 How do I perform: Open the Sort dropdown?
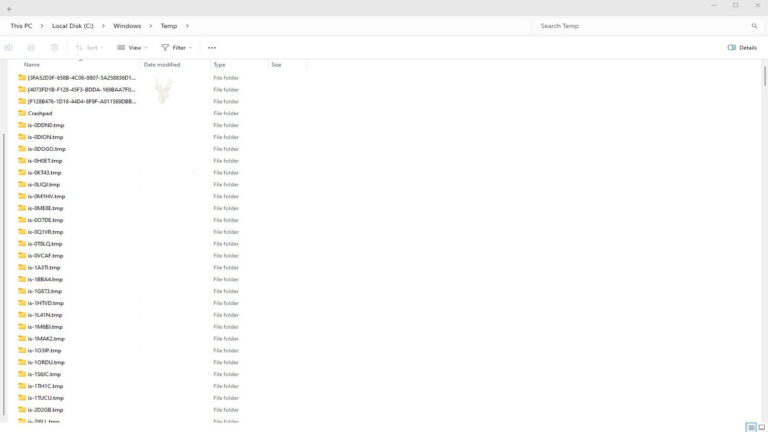coord(90,48)
